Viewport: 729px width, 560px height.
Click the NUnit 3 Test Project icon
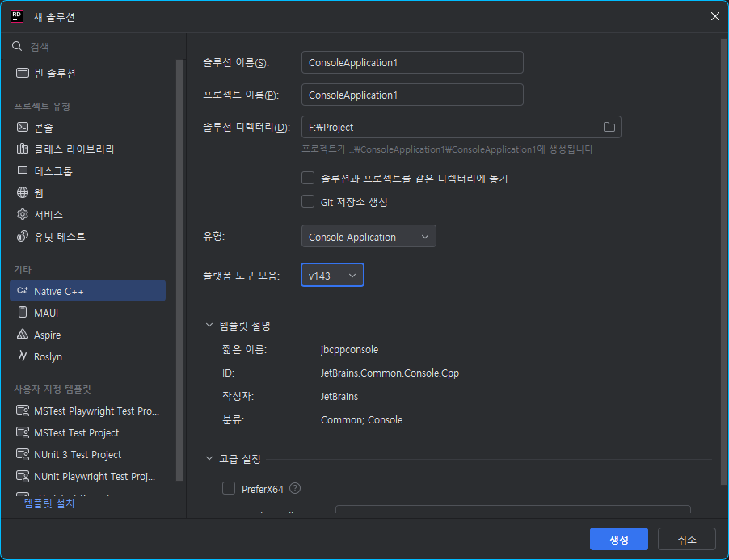(23, 454)
